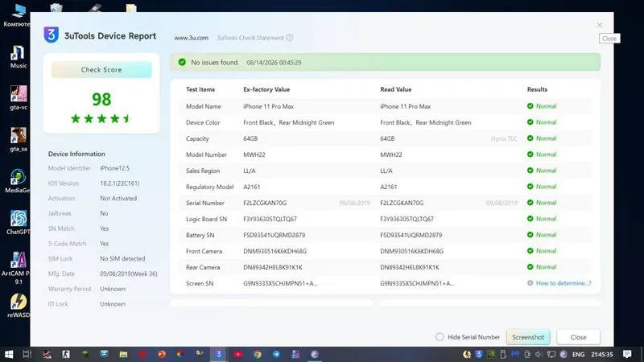Screen dimensions: 644x362
Task: Open the gta-vc desktop shortcut
Action: click(18, 98)
